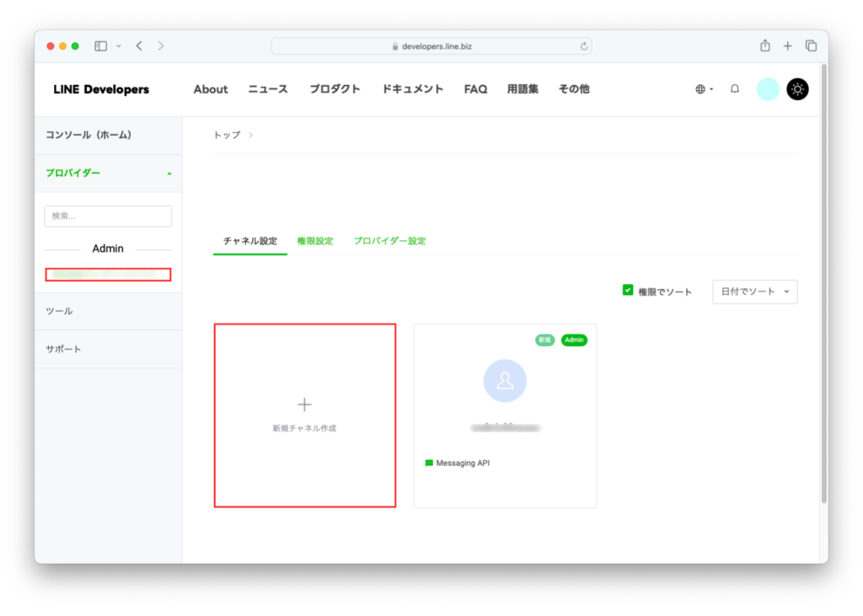This screenshot has width=863, height=616.
Task: Open the ドキュメント nav link
Action: pyautogui.click(x=412, y=89)
